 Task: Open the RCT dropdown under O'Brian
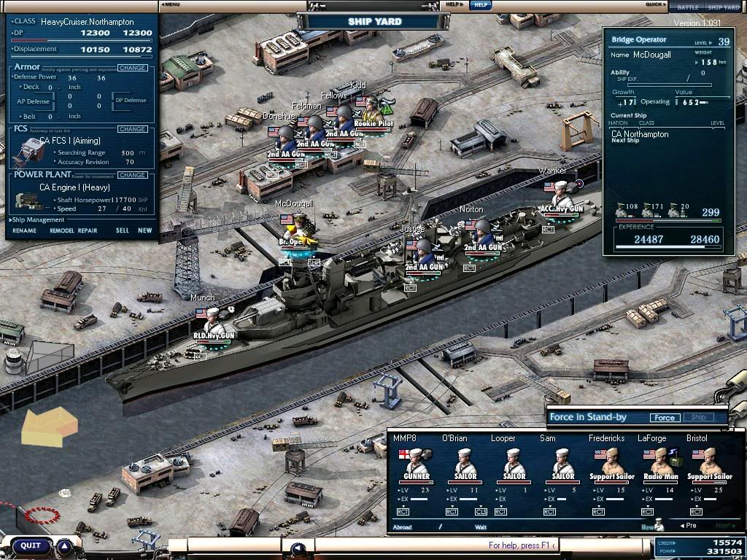pos(452,512)
